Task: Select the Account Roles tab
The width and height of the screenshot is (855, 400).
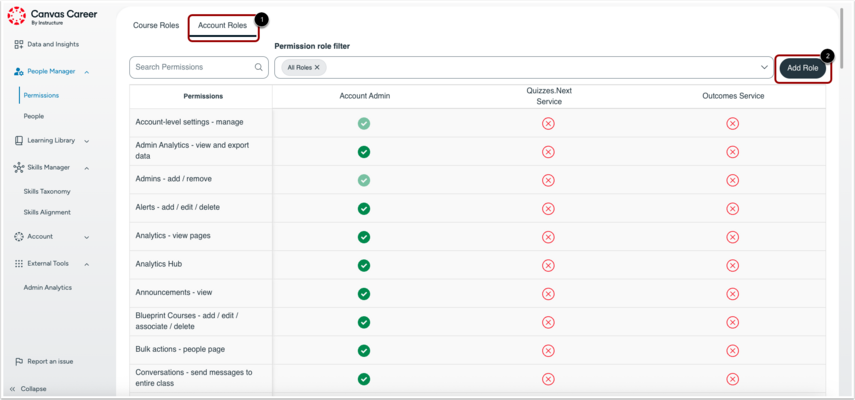Action: coord(222,26)
